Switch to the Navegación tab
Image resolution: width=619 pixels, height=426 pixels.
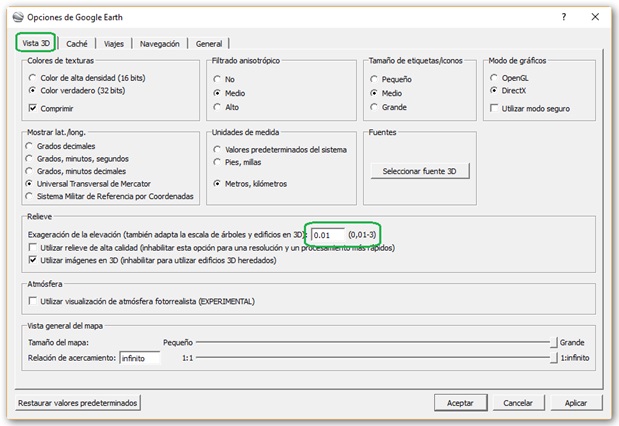click(x=159, y=44)
